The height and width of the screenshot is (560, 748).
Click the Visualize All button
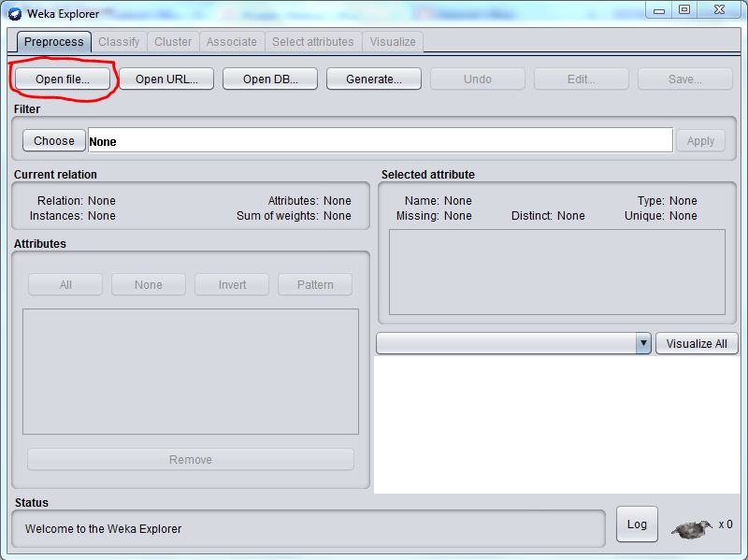[x=697, y=343]
